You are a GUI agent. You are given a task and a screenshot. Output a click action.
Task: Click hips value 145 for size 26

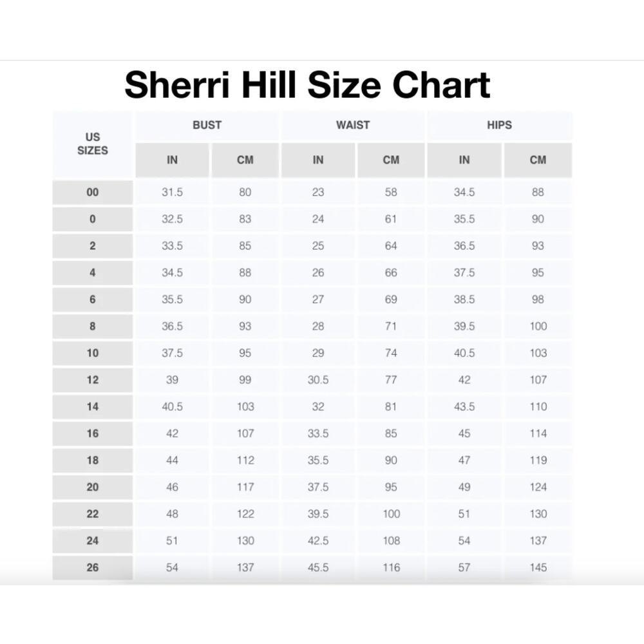click(538, 567)
